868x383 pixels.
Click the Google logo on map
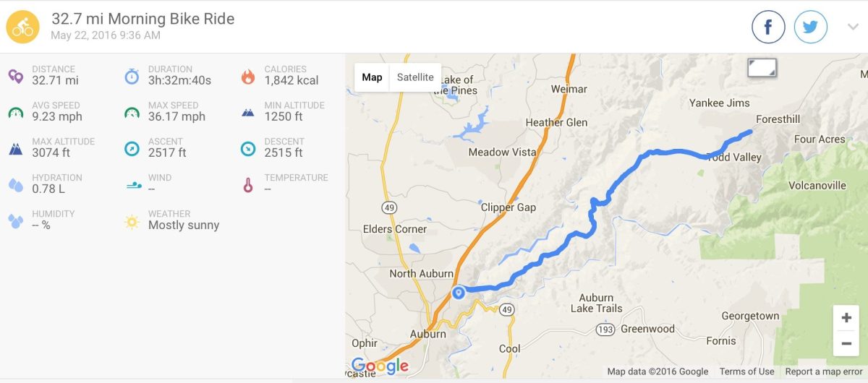pyautogui.click(x=379, y=366)
